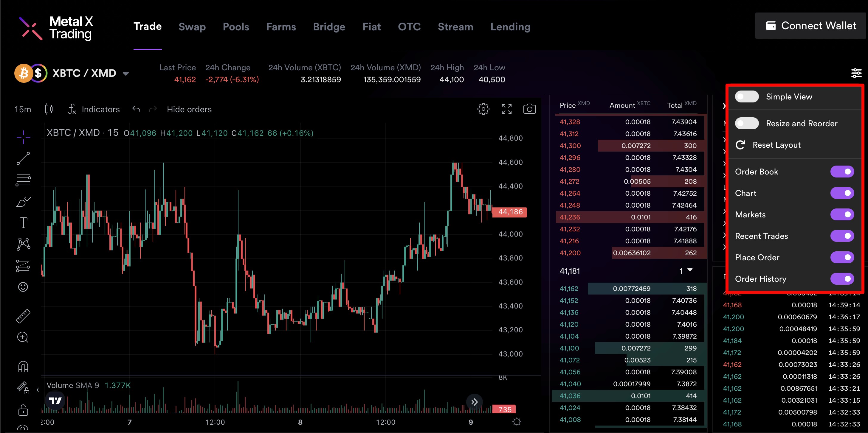Take a chart snapshot with camera icon
This screenshot has height=433, width=868.
[529, 109]
